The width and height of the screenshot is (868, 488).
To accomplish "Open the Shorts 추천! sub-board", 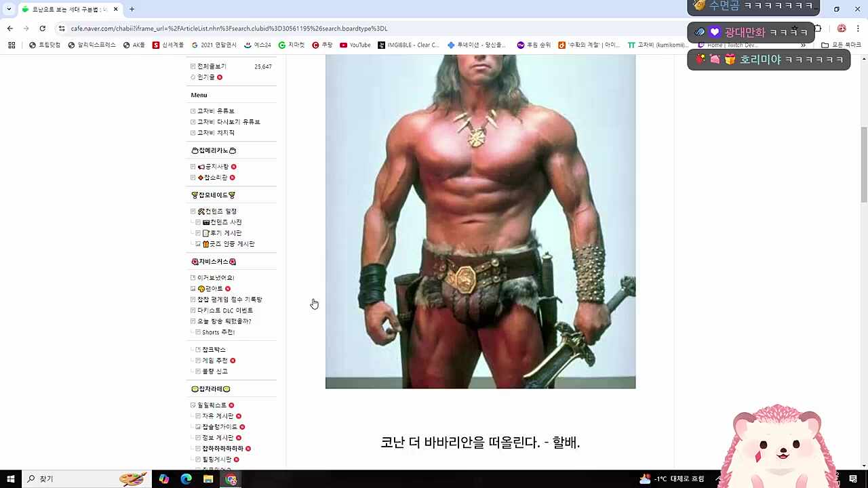I will (x=218, y=332).
